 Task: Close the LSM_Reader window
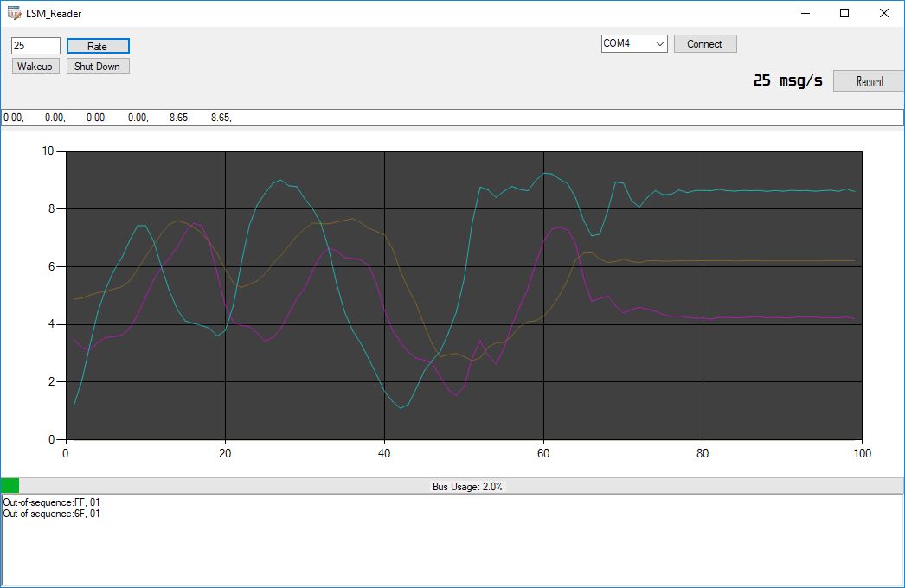[x=883, y=13]
